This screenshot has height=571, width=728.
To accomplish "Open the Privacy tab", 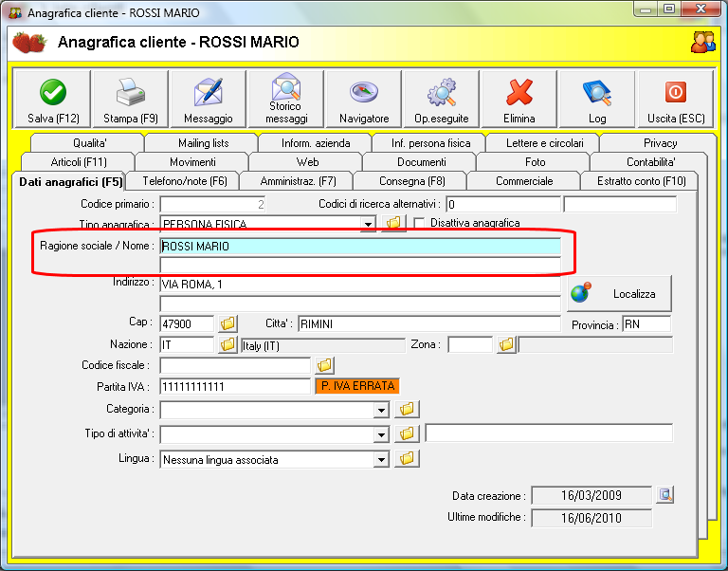I will click(660, 142).
